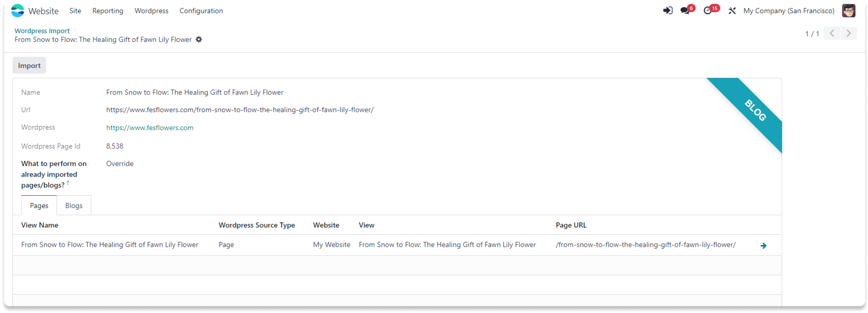Click the row's View Name cell
The image size is (868, 313).
pyautogui.click(x=110, y=245)
